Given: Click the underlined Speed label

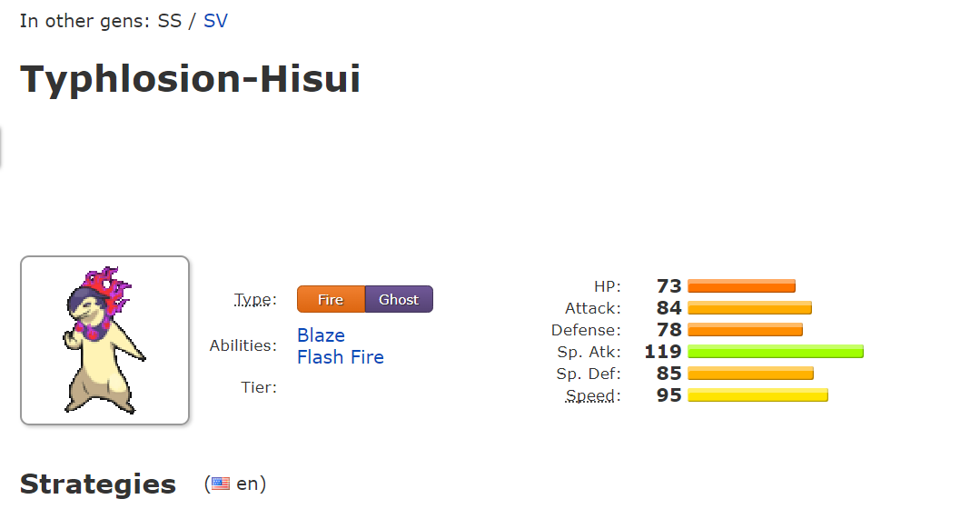Looking at the screenshot, I should point(592,396).
